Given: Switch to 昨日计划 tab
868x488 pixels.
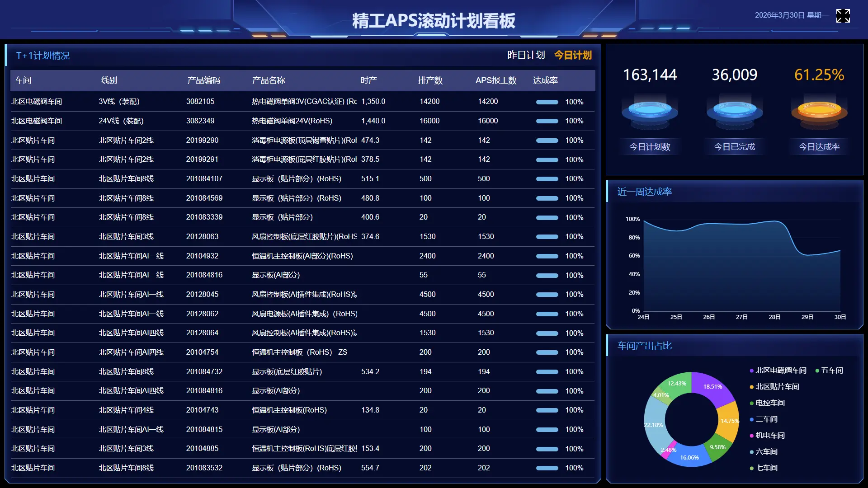Looking at the screenshot, I should pos(526,55).
